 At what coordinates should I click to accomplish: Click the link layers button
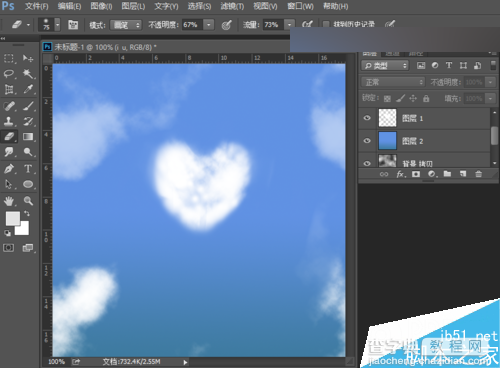tap(384, 174)
